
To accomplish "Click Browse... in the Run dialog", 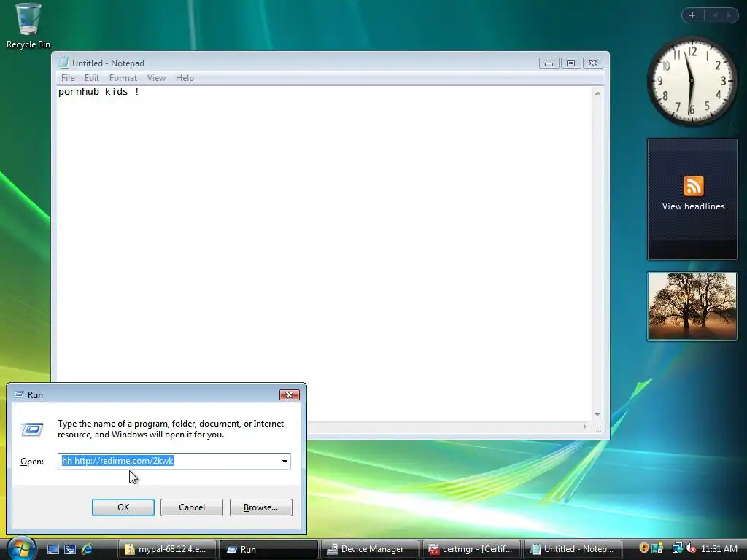I will pyautogui.click(x=260, y=507).
